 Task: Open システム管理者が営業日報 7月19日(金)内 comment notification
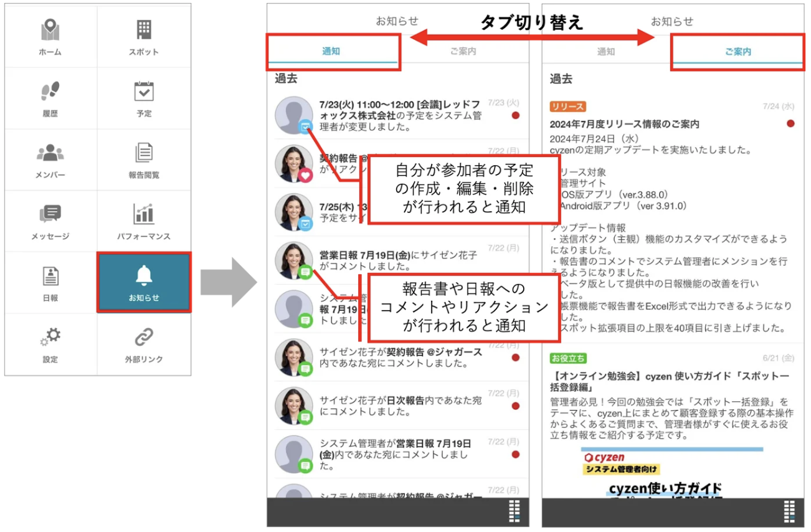(x=398, y=455)
